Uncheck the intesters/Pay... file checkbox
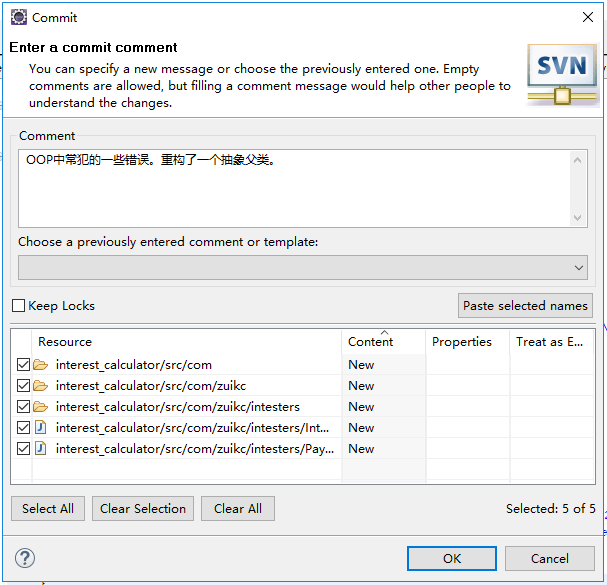The image size is (607, 585). click(24, 449)
